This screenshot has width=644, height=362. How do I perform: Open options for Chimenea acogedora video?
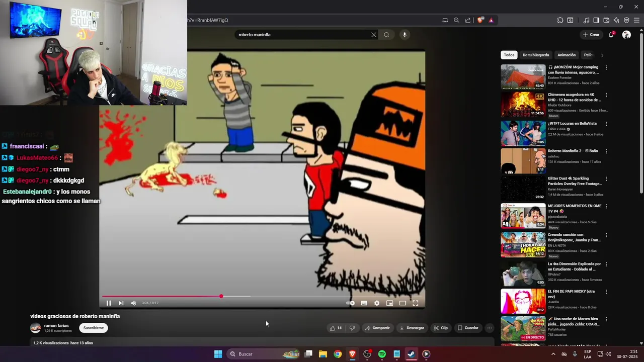pyautogui.click(x=606, y=95)
